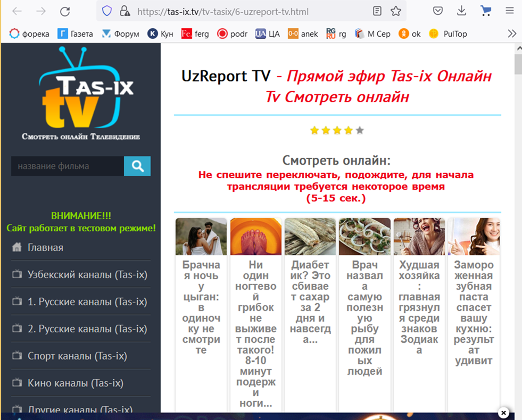Open the Газета bookmark

(75, 33)
